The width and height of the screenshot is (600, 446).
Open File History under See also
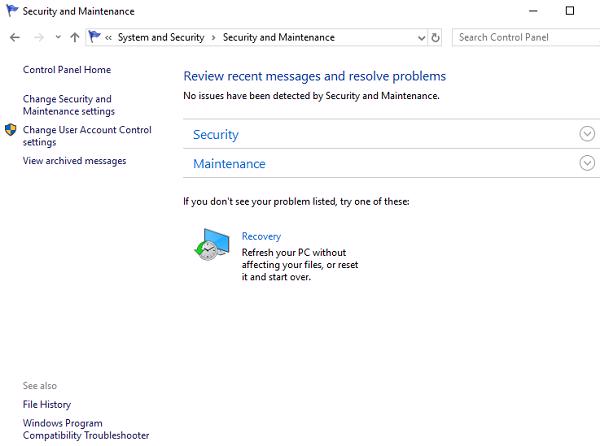pyautogui.click(x=47, y=404)
